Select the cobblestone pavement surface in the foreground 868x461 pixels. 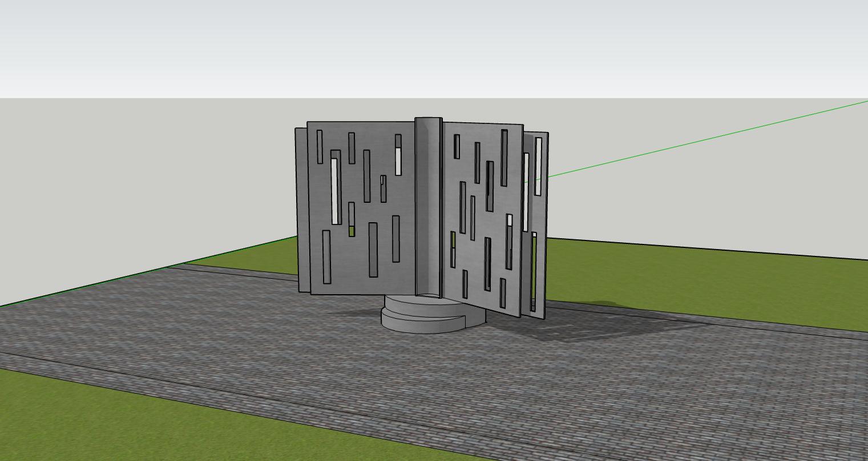[x=399, y=388]
